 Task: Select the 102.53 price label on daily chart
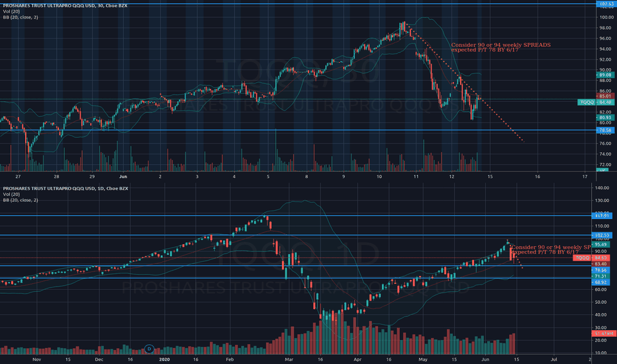coord(602,236)
